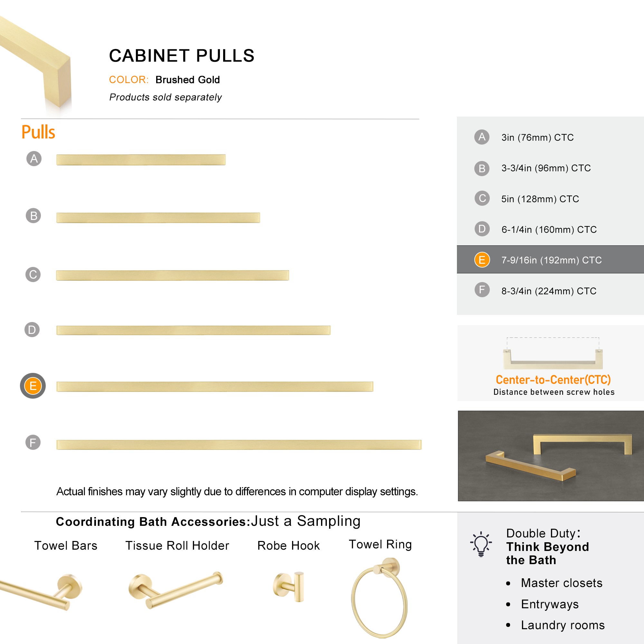The image size is (644, 644).
Task: Select the orange E badge beside pull
Action: pos(33,386)
